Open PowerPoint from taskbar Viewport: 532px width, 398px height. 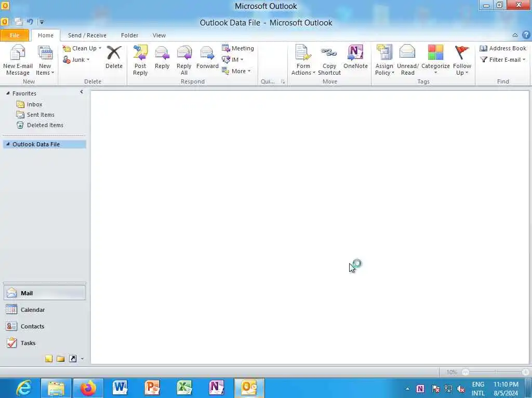pos(152,388)
